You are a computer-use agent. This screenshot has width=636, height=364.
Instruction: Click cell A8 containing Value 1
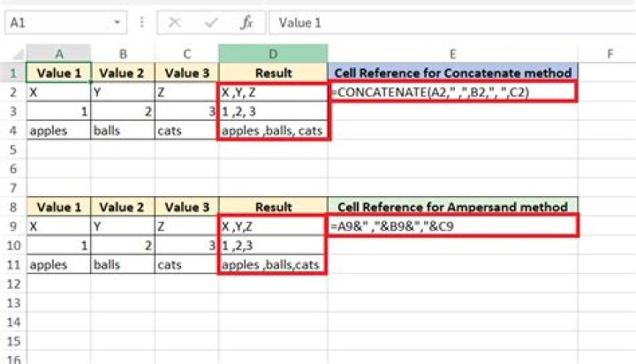[x=59, y=207]
